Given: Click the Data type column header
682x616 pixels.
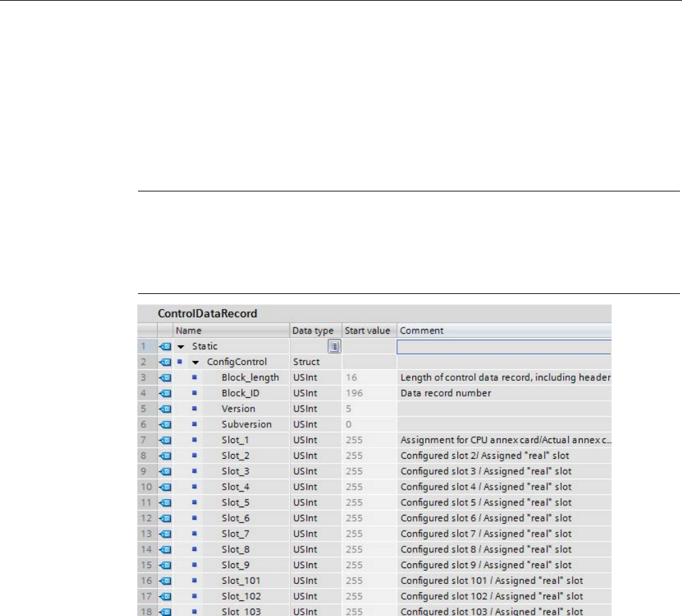Looking at the screenshot, I should (316, 331).
